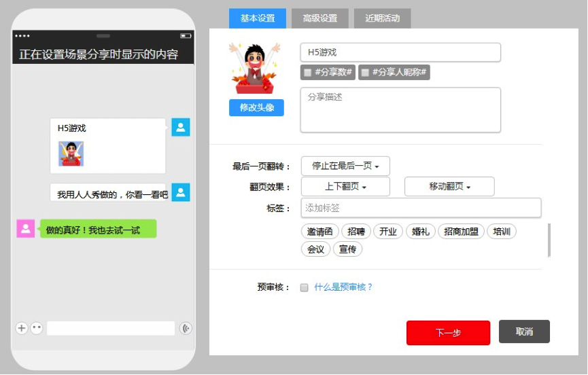
Task: Click blue avatar beside 我用人人秀做的 message
Action: (181, 192)
